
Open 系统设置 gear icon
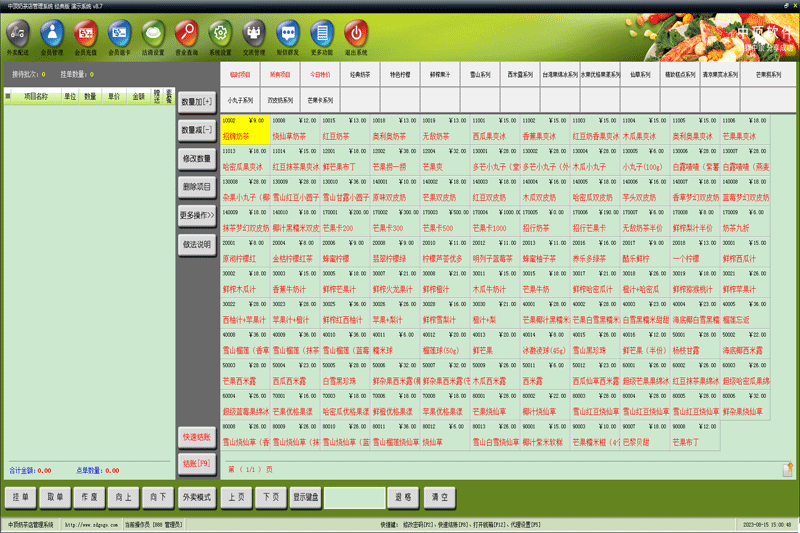(220, 37)
